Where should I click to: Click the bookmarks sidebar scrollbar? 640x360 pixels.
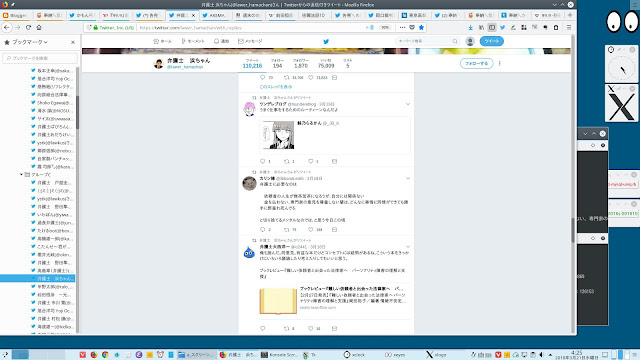77,112
